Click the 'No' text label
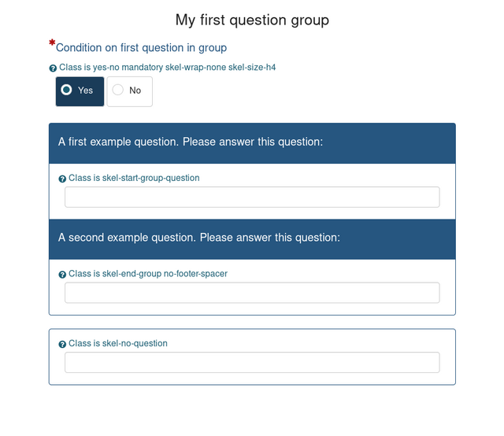 pyautogui.click(x=135, y=91)
